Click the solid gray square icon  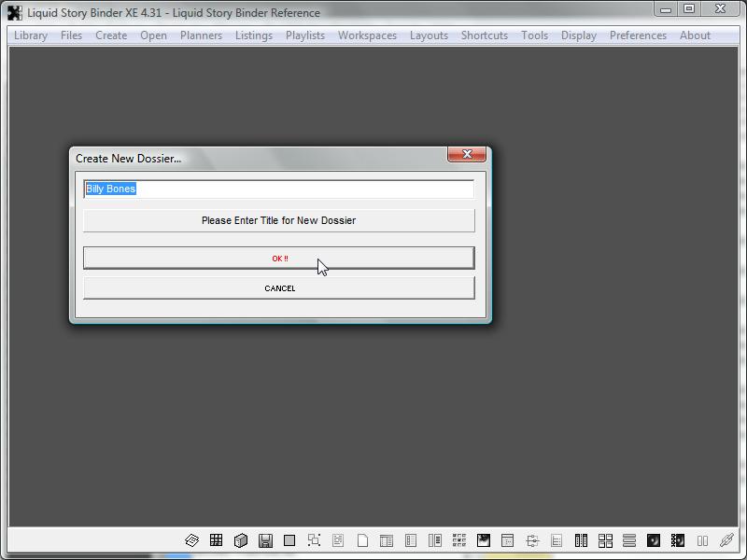point(289,540)
